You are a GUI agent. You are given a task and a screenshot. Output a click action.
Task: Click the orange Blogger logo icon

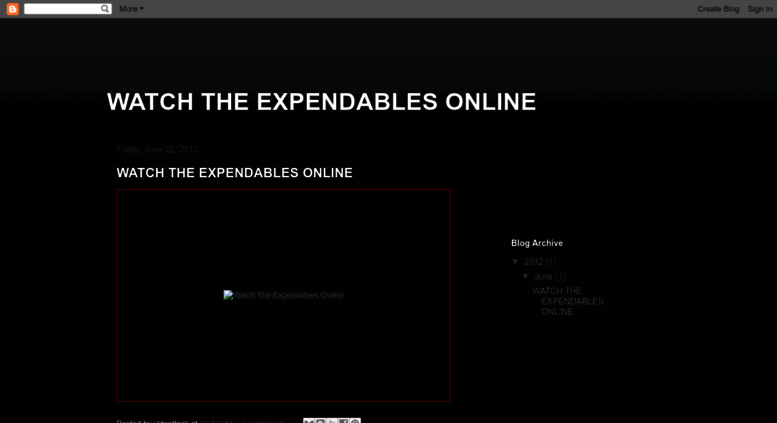pyautogui.click(x=12, y=9)
